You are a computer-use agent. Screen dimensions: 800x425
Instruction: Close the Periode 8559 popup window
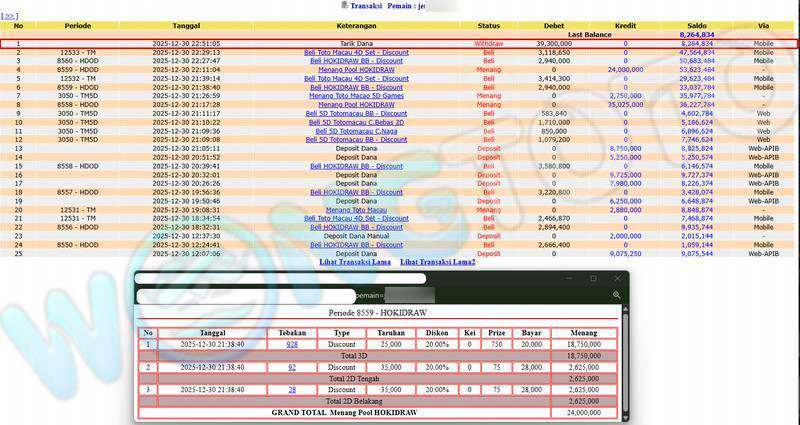pos(618,278)
